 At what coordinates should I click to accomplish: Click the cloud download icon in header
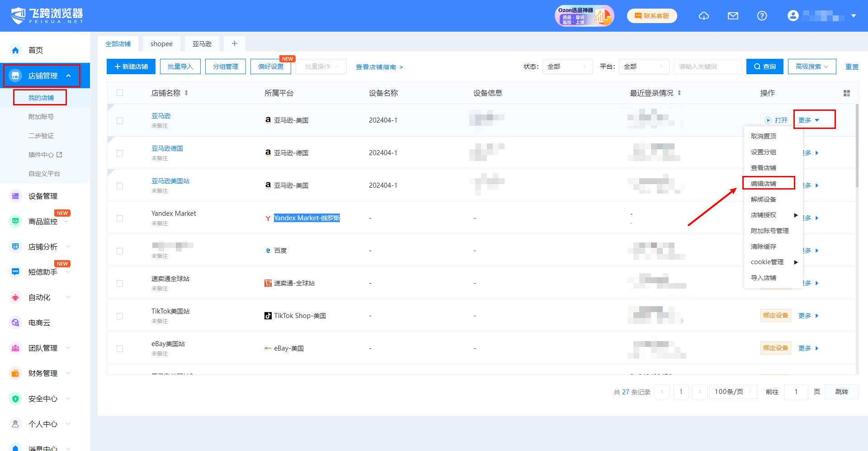click(703, 16)
